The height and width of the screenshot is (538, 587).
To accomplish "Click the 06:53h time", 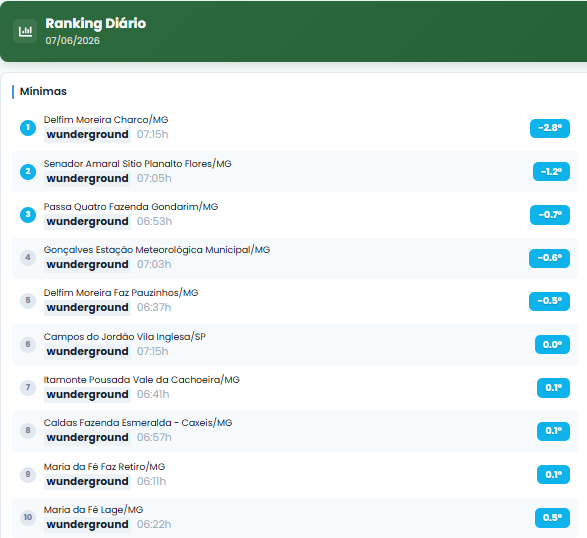I will (155, 222).
